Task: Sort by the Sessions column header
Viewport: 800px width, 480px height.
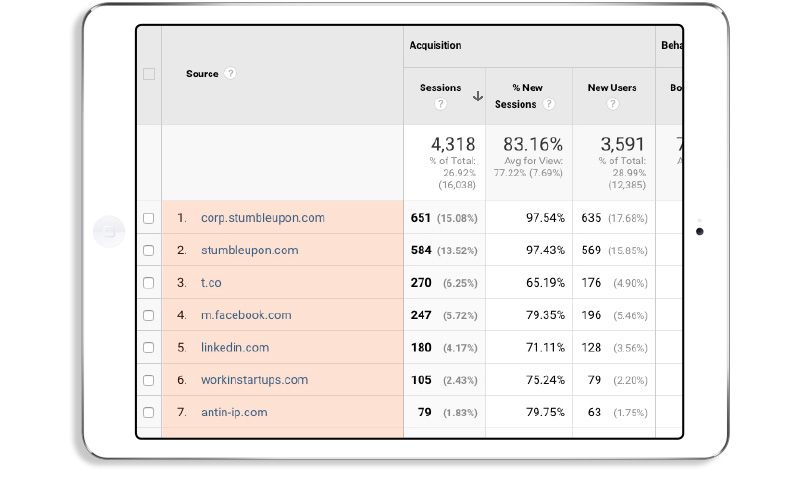Action: click(x=440, y=88)
